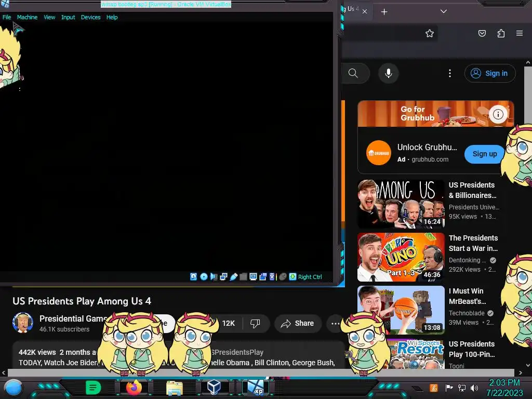Viewport: 532px width, 399px height.
Task: Open the View menu in VirtualBox
Action: coord(49,17)
